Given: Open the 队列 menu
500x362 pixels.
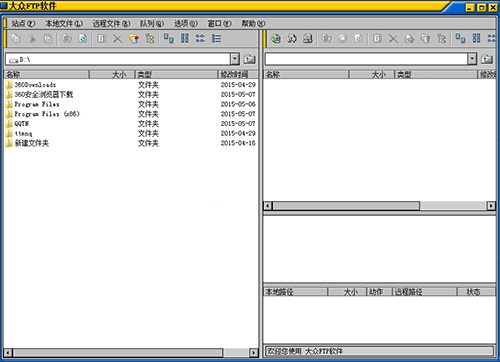Looking at the screenshot, I should tap(152, 24).
